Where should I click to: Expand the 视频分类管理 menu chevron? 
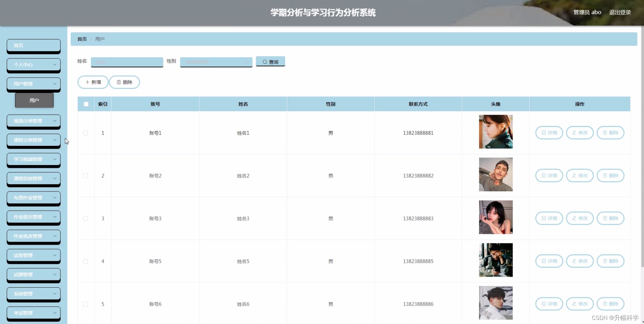pos(55,121)
